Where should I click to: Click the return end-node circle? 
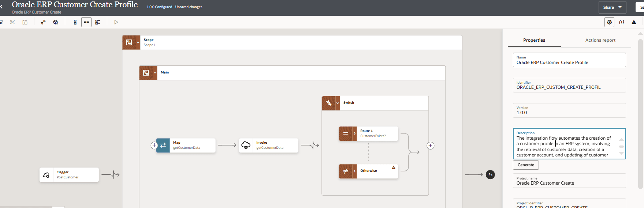pyautogui.click(x=490, y=175)
